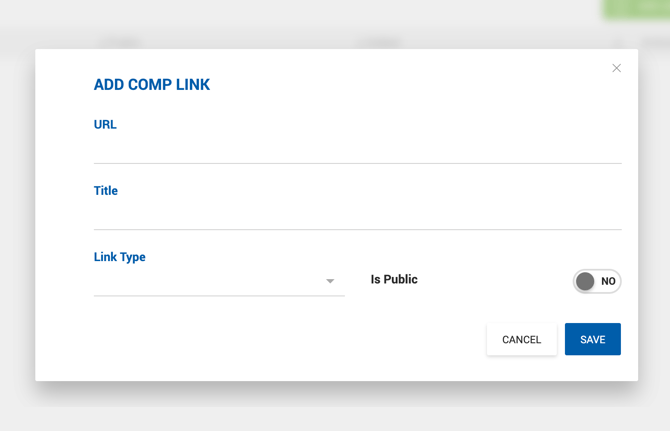Click the ADD COMP LINK heading

(152, 85)
